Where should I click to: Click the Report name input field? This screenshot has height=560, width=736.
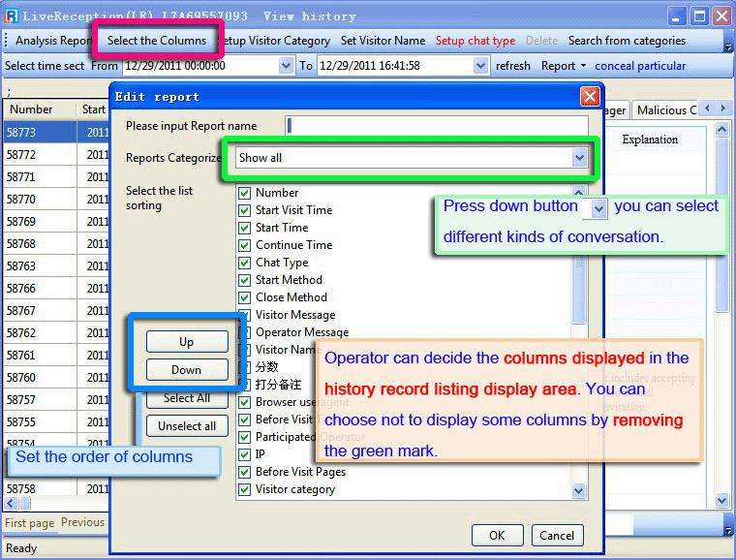pos(437,125)
